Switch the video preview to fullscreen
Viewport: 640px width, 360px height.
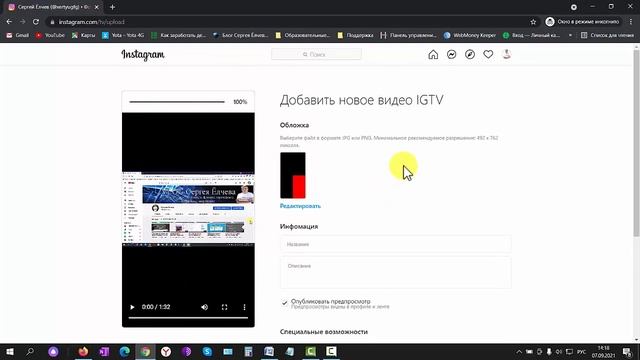point(224,307)
